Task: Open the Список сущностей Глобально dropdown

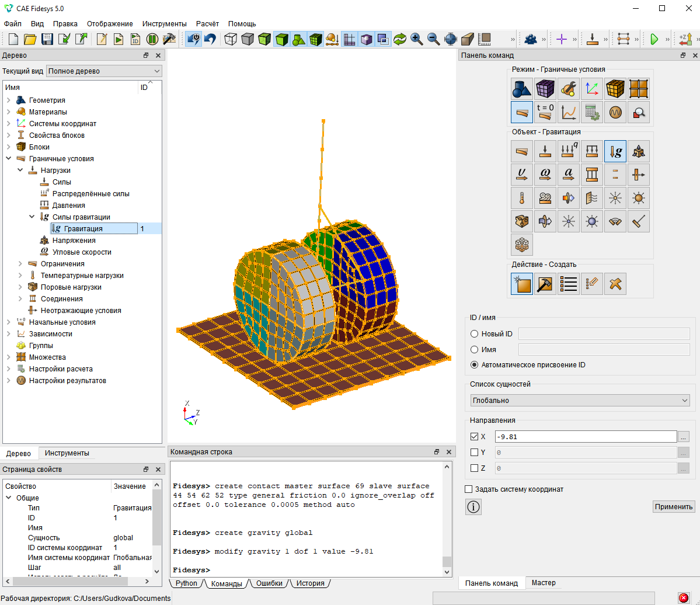Action: [580, 401]
